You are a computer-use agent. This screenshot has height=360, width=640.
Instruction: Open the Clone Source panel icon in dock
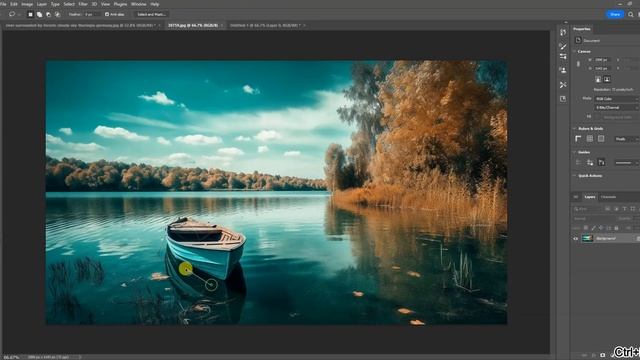563,71
